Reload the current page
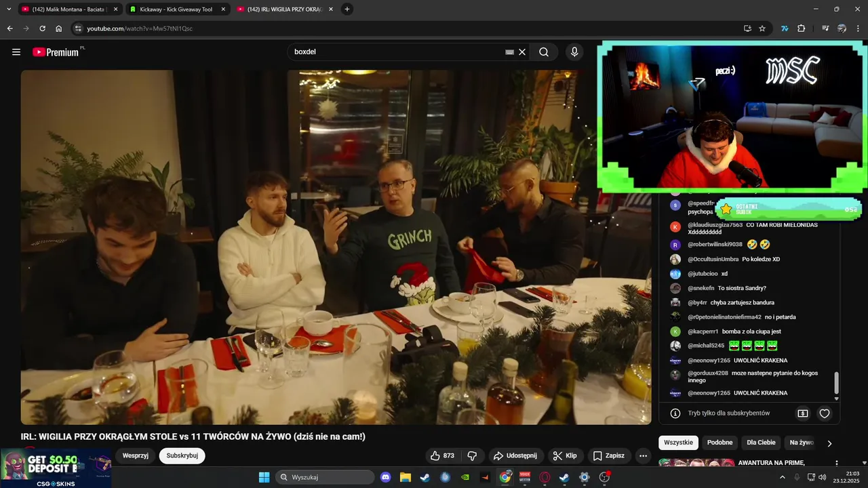 click(x=42, y=28)
